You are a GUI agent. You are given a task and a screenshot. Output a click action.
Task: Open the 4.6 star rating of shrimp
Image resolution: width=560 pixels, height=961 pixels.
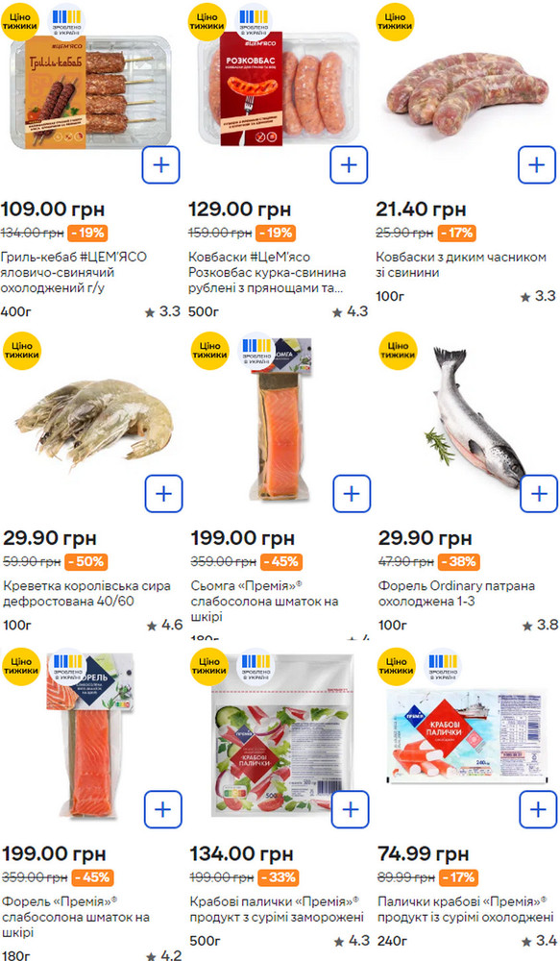pyautogui.click(x=165, y=626)
